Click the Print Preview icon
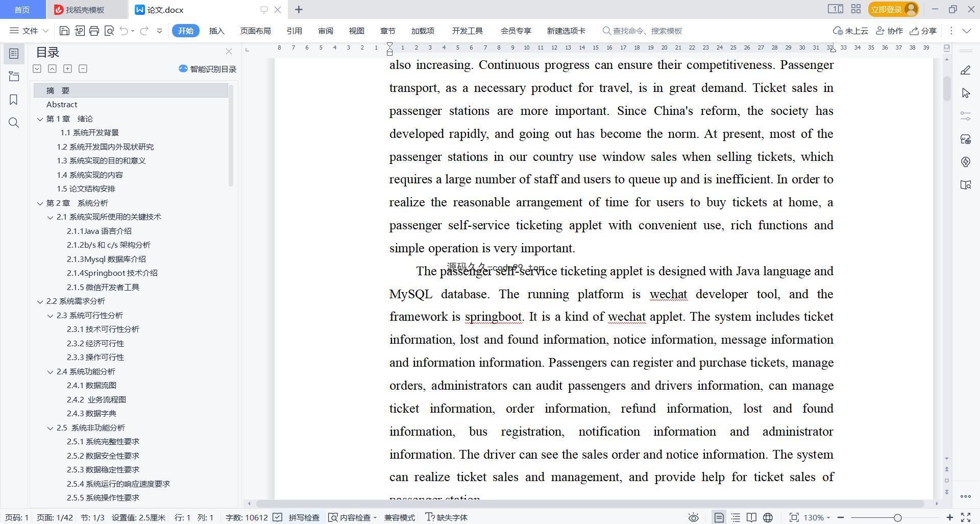Image resolution: width=980 pixels, height=524 pixels. coord(109,31)
